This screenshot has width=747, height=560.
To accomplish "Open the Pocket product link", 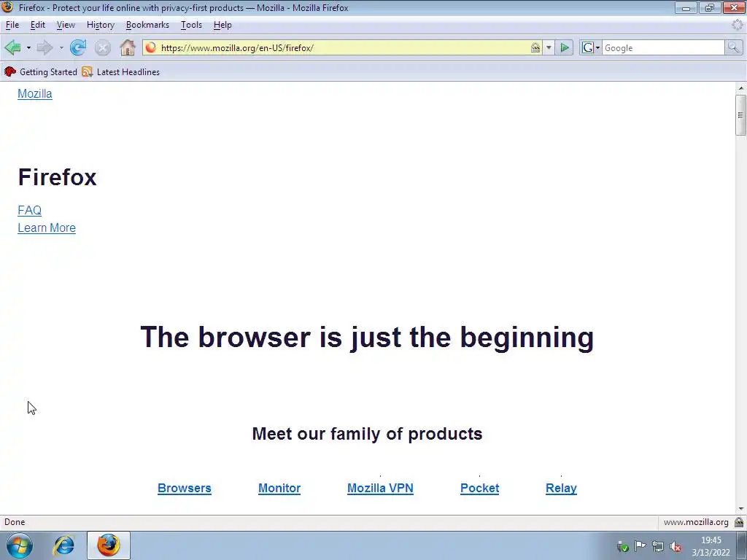I will (480, 488).
